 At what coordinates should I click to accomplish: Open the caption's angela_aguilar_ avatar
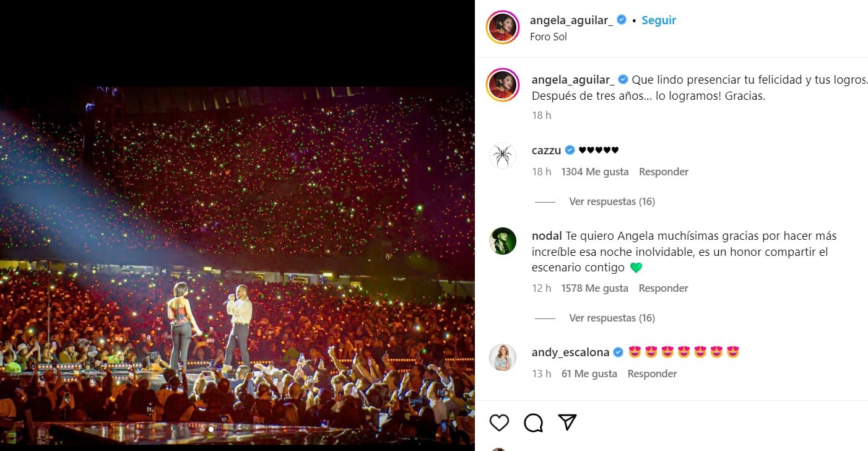502,85
